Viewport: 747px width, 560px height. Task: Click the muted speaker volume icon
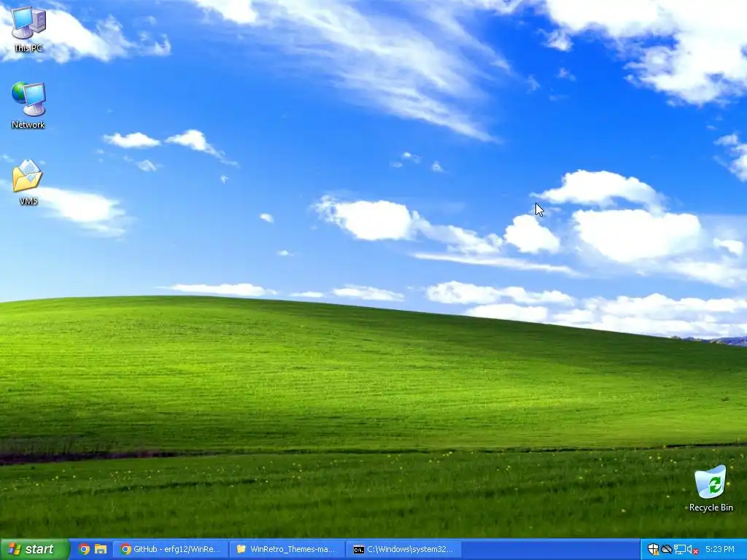tap(692, 550)
